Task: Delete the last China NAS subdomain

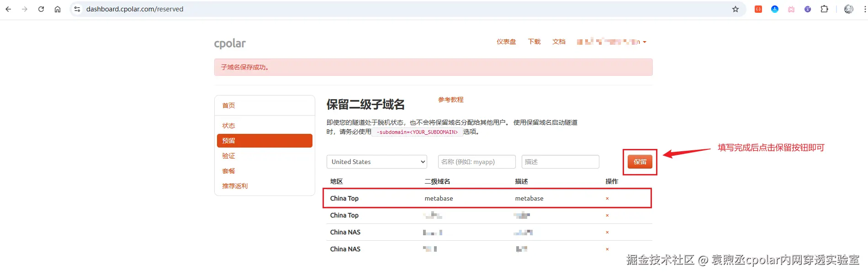Action: (x=607, y=249)
